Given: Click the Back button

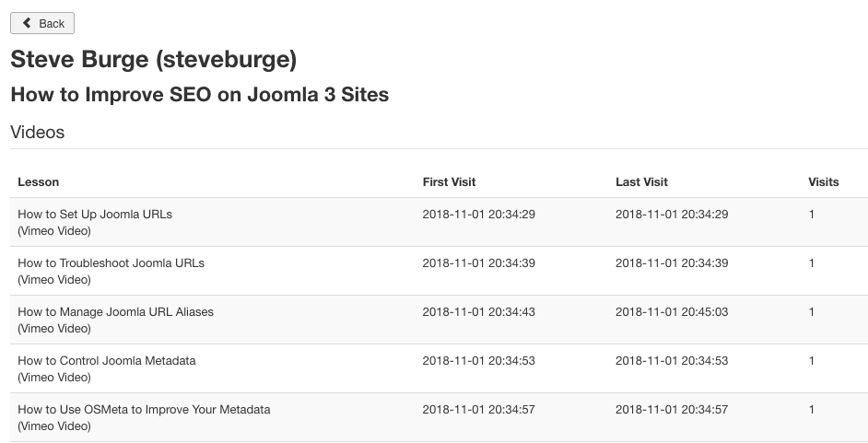Looking at the screenshot, I should pos(42,23).
